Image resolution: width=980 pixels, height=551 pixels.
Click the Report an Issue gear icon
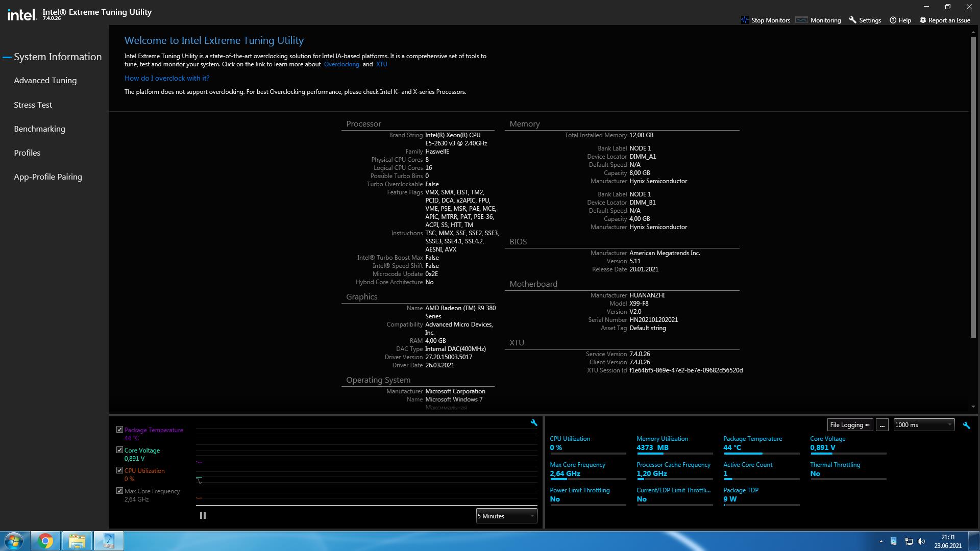tap(923, 20)
